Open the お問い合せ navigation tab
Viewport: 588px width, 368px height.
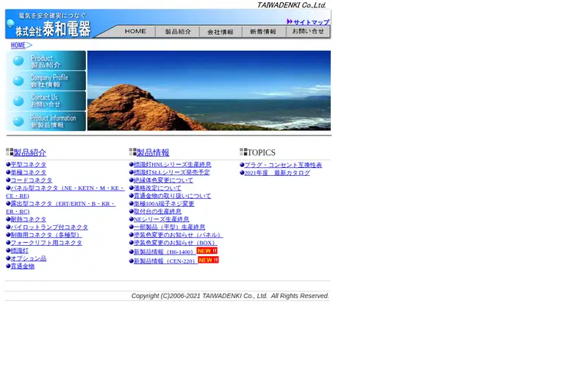(308, 32)
